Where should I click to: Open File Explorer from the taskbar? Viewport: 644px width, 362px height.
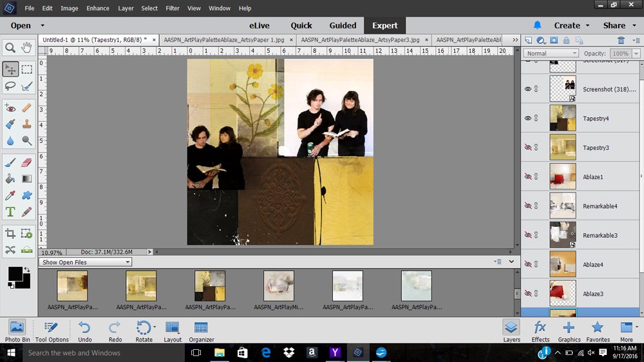click(220, 352)
